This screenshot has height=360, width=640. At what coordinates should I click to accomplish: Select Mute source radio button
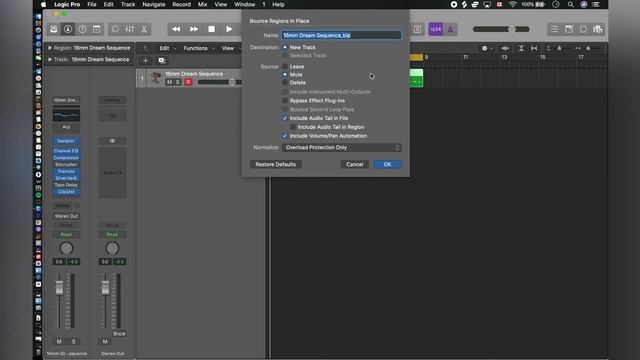point(285,74)
